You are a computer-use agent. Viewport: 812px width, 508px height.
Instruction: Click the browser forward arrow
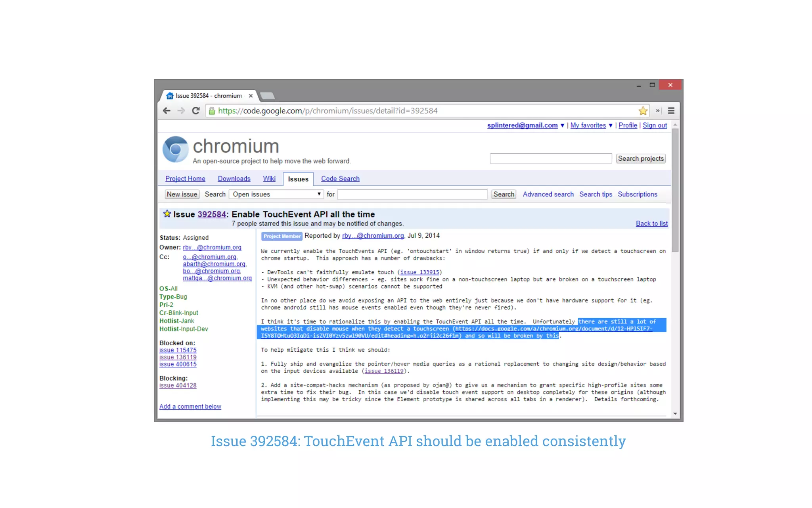pos(181,111)
